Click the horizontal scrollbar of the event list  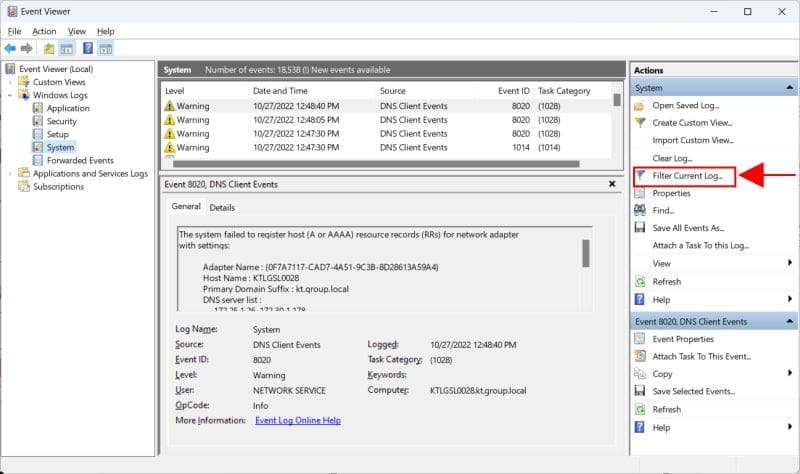pos(370,164)
